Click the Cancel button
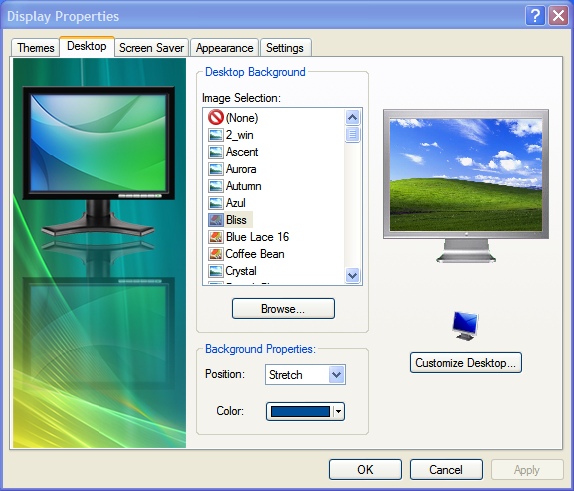 tap(446, 469)
